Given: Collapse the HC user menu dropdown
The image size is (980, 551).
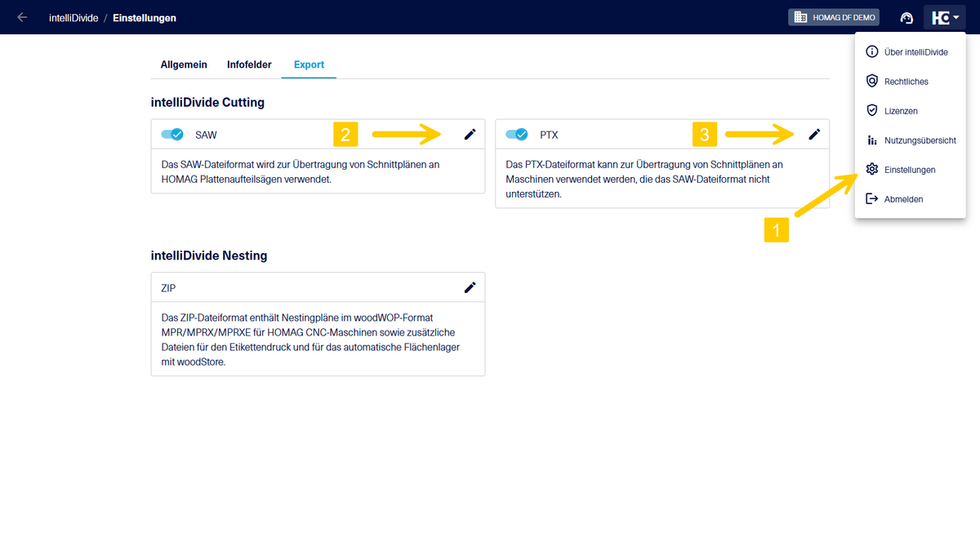Looking at the screenshot, I should (x=945, y=17).
